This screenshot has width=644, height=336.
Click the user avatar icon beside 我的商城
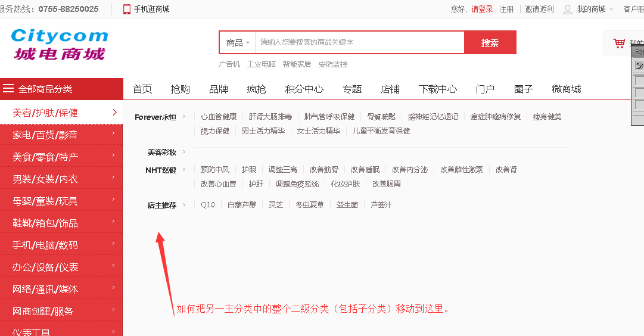pyautogui.click(x=568, y=9)
